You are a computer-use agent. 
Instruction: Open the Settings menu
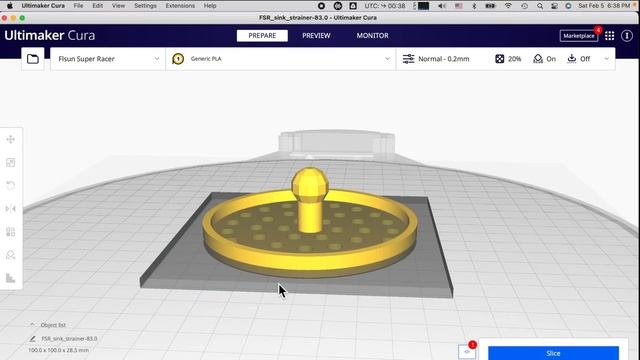pos(145,6)
